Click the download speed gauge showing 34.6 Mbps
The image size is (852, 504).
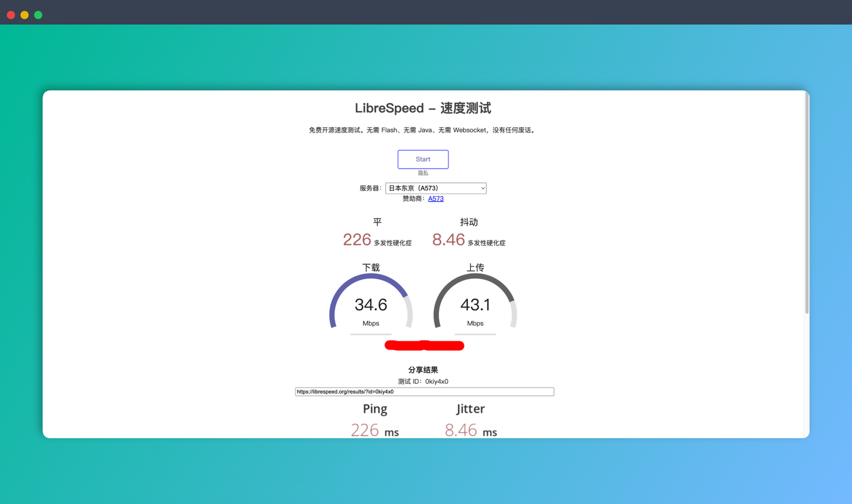370,304
